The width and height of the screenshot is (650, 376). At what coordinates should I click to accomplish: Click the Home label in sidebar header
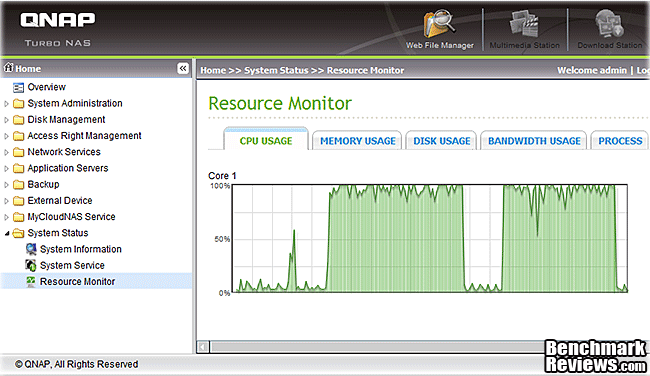[28, 69]
